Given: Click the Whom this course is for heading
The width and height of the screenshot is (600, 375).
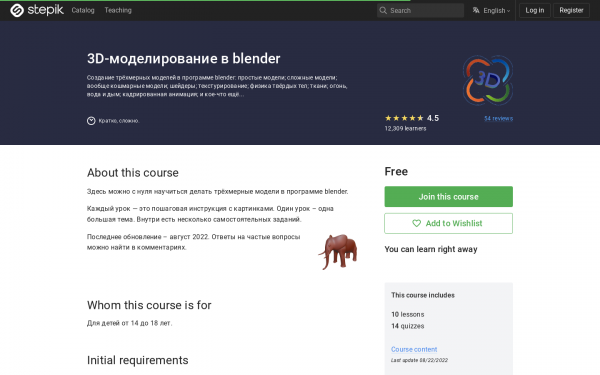Looking at the screenshot, I should click(149, 305).
